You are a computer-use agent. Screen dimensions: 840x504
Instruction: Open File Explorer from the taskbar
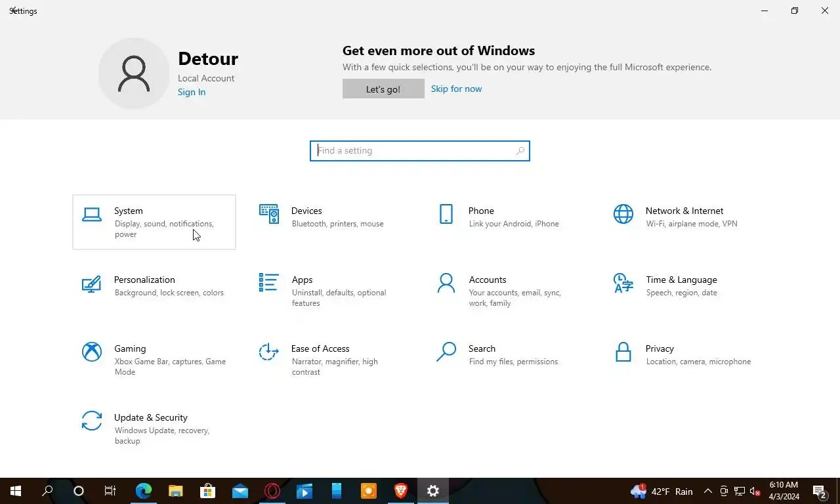176,491
